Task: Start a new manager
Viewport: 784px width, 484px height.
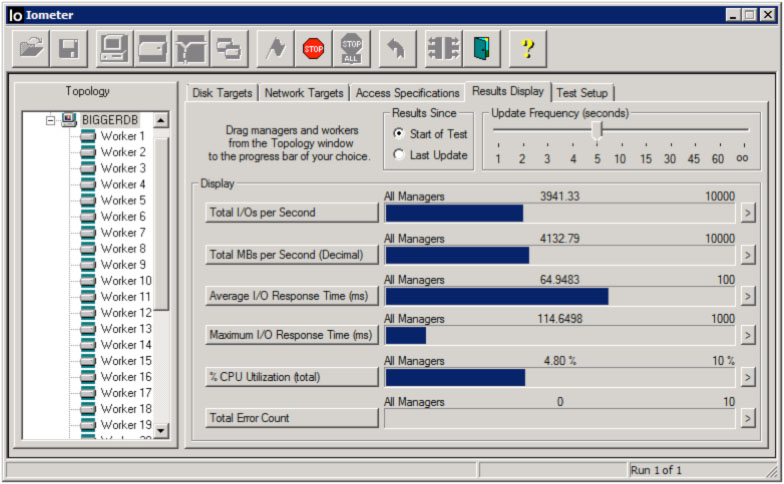Action: tap(114, 48)
